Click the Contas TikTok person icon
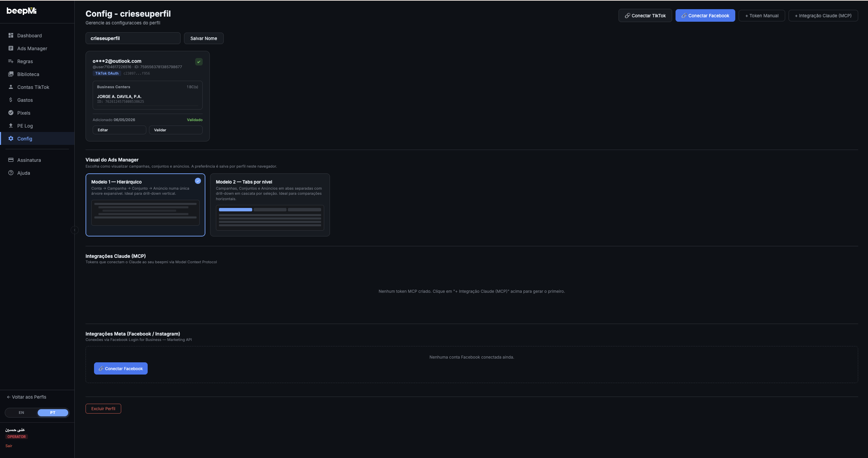This screenshot has width=868, height=458. [x=11, y=87]
